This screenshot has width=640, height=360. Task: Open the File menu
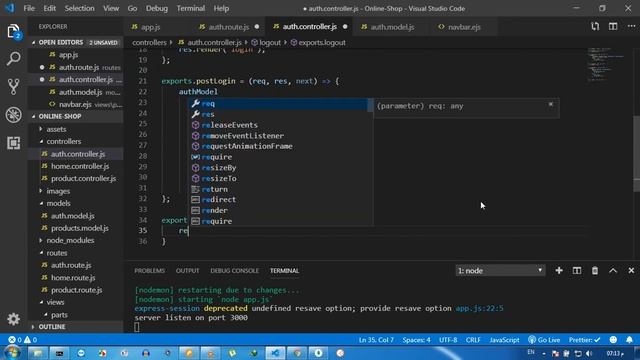(x=29, y=8)
